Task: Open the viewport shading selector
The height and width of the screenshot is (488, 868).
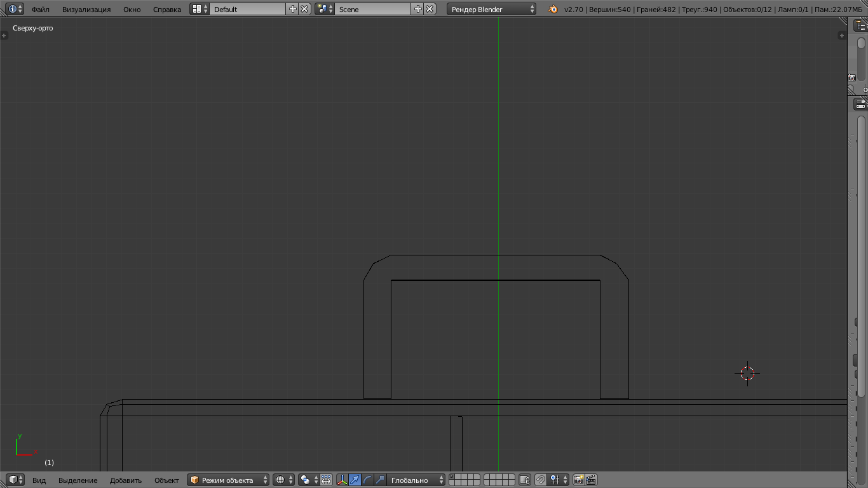Action: tap(283, 480)
